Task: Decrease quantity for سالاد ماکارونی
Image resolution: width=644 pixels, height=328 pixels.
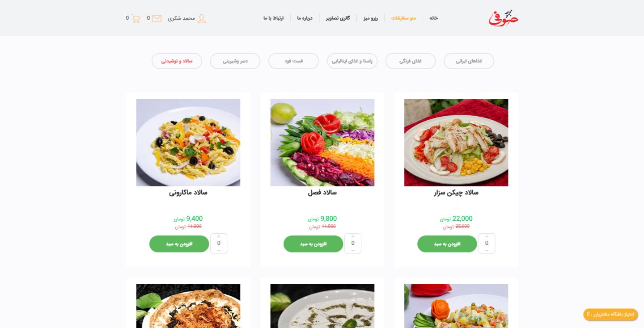Action: coord(219,250)
